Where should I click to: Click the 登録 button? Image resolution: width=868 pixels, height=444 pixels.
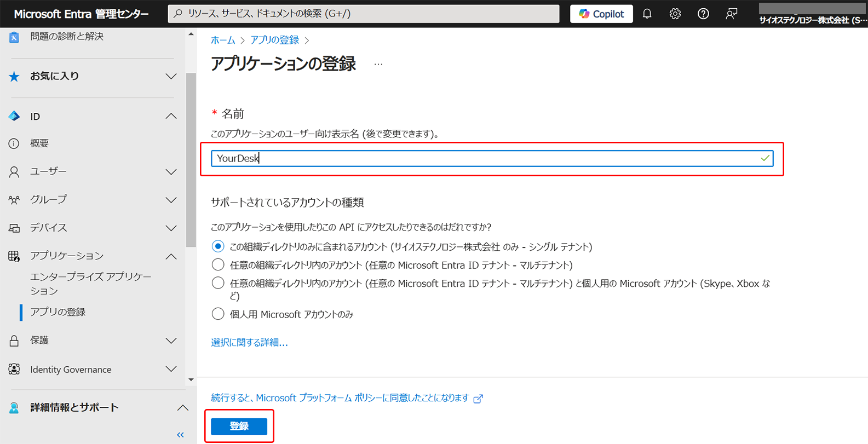coord(239,426)
